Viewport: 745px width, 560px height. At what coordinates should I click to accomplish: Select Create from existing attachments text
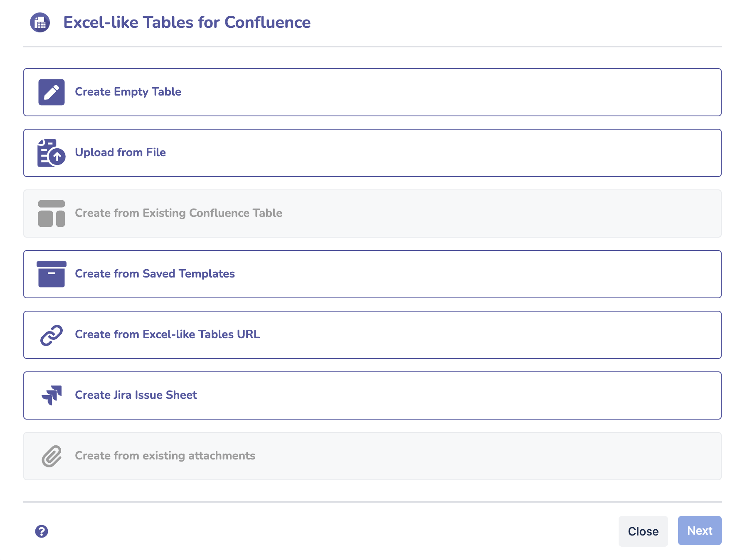[x=165, y=456]
